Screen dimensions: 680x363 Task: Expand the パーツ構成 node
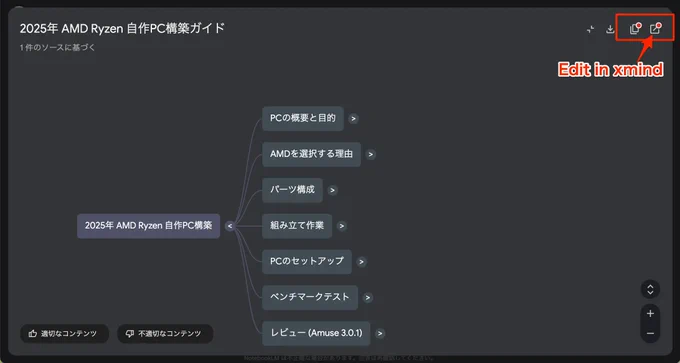[x=332, y=190]
